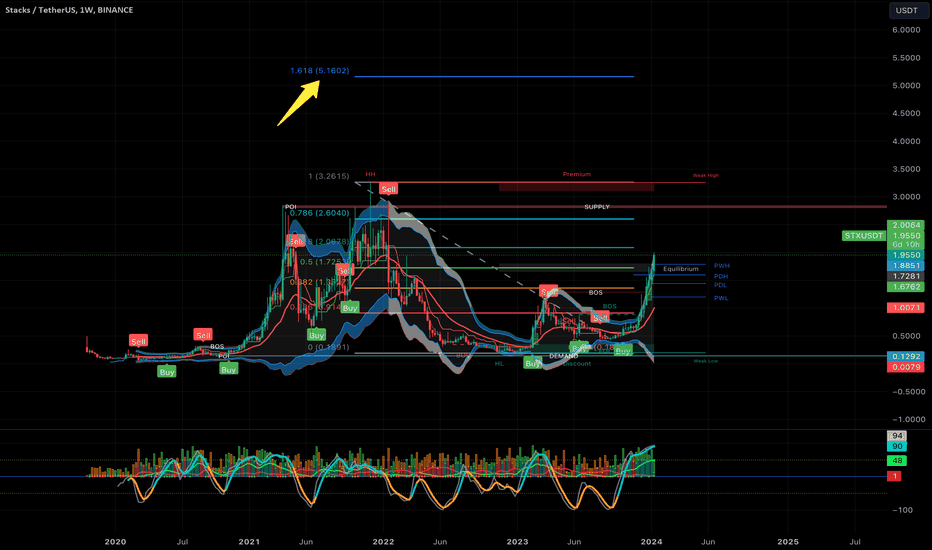
Task: Select the Sell signal beside the HH label
Action: [x=388, y=189]
